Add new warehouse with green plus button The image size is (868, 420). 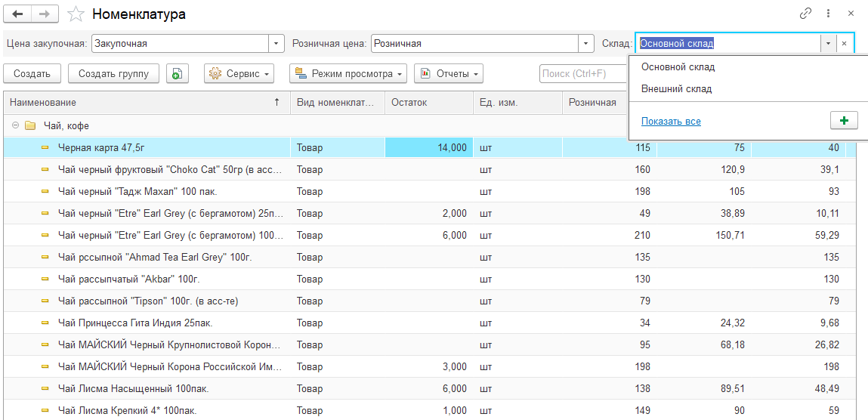[844, 121]
